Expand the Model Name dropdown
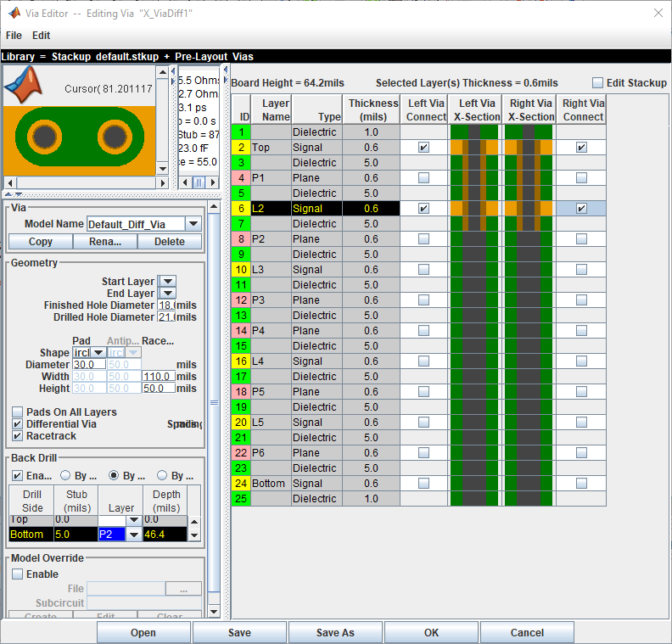The height and width of the screenshot is (644, 672). (193, 224)
